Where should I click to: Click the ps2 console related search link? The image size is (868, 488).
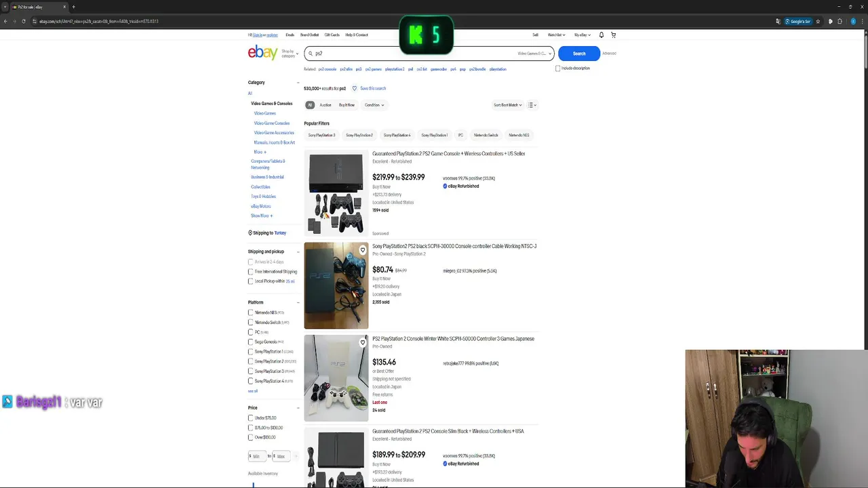(327, 69)
